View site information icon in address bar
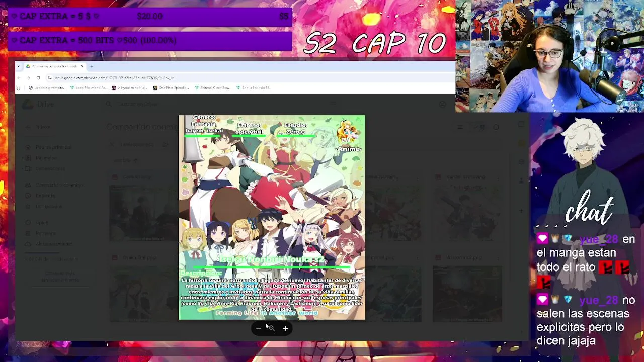 click(49, 78)
